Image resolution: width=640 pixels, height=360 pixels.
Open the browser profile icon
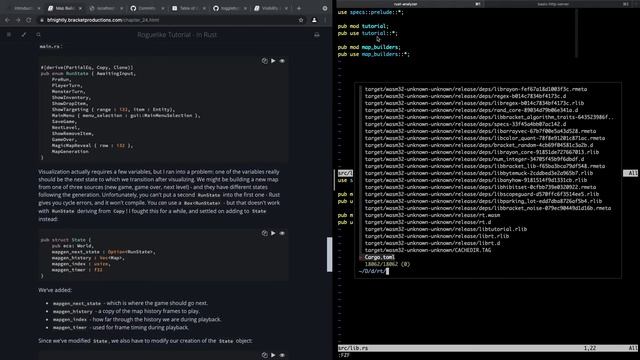(314, 20)
